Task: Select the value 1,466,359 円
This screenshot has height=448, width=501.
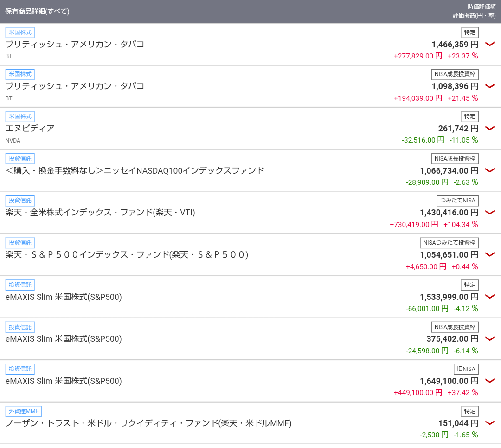Action: 455,45
